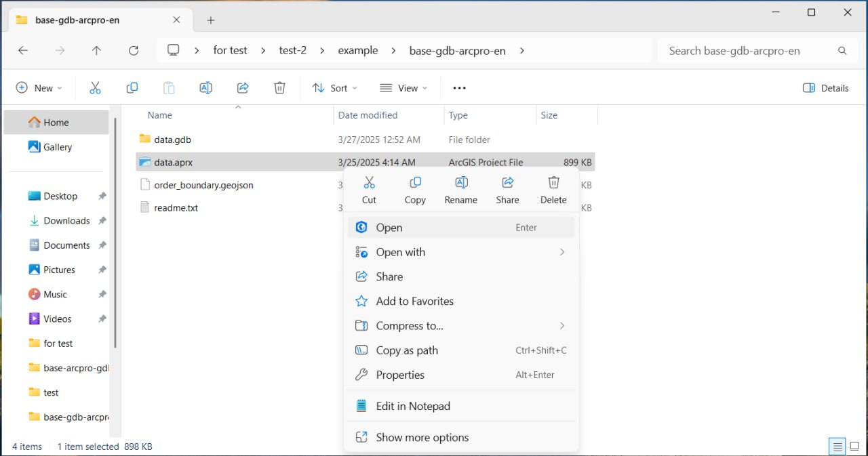
Task: Open the Downloads folder in sidebar
Action: pos(66,221)
